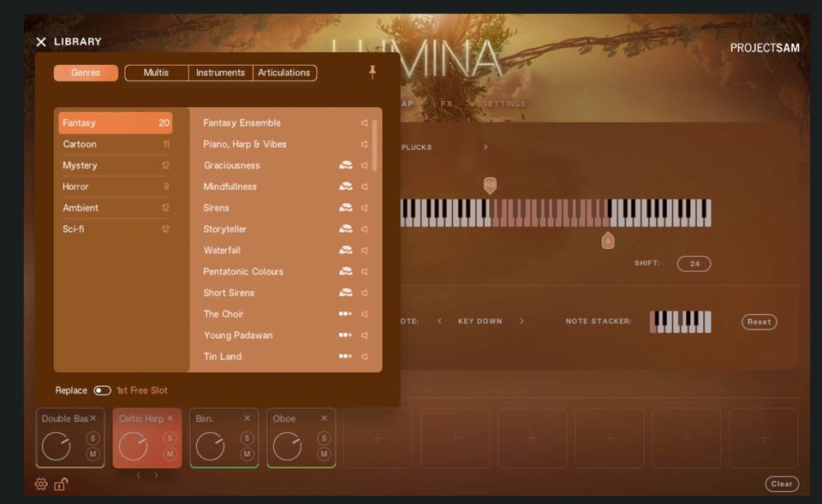
Task: Remove the Bsn. slot with its X
Action: tap(247, 418)
